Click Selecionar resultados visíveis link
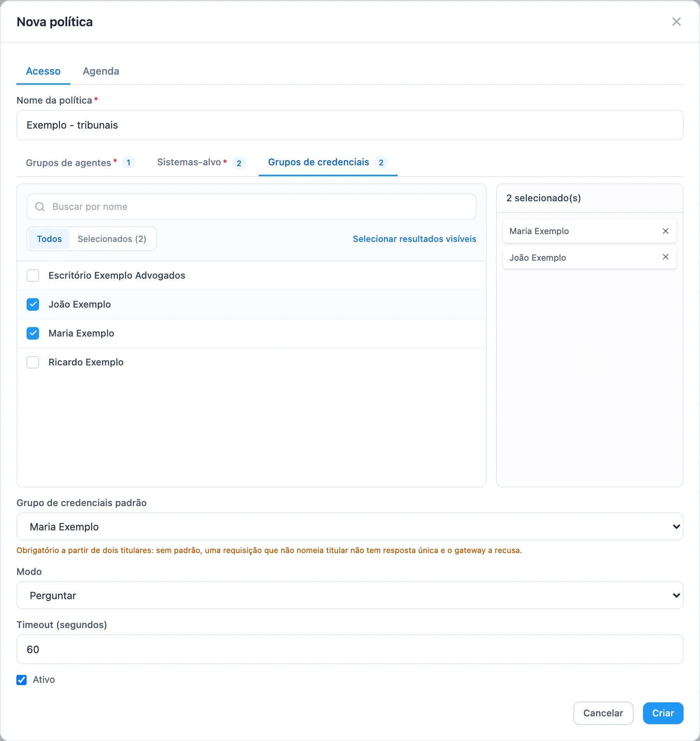 (414, 239)
